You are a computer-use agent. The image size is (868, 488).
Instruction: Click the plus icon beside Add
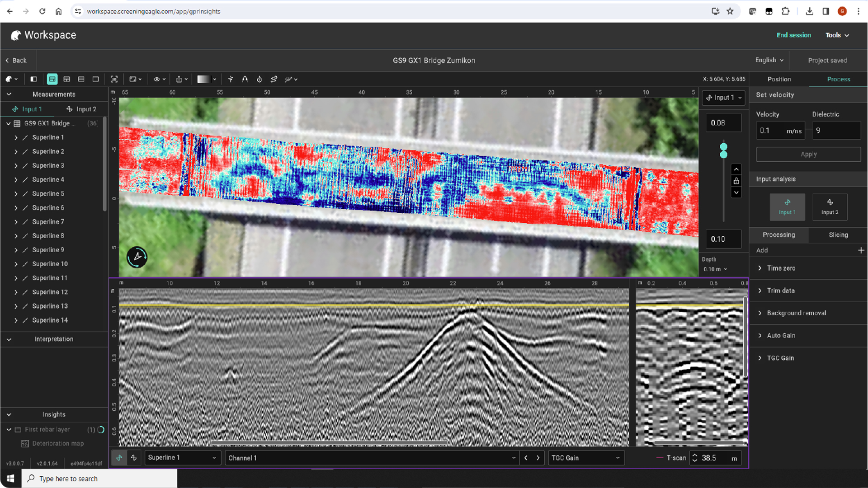[x=861, y=250]
